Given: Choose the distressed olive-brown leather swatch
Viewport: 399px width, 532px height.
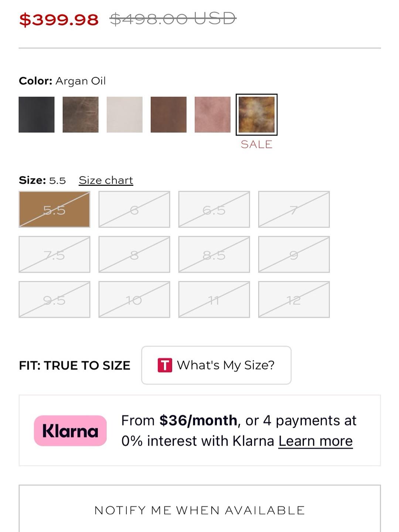Looking at the screenshot, I should tap(81, 115).
